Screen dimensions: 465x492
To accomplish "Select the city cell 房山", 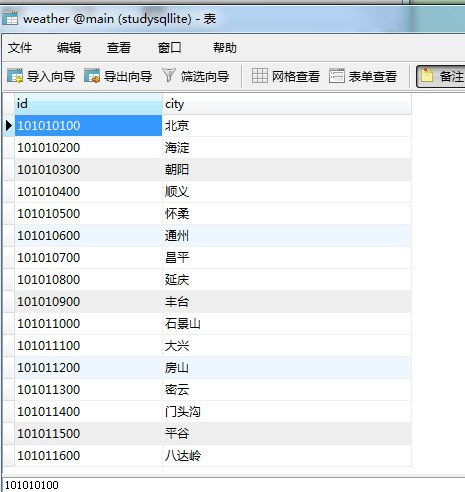I will click(x=287, y=368).
